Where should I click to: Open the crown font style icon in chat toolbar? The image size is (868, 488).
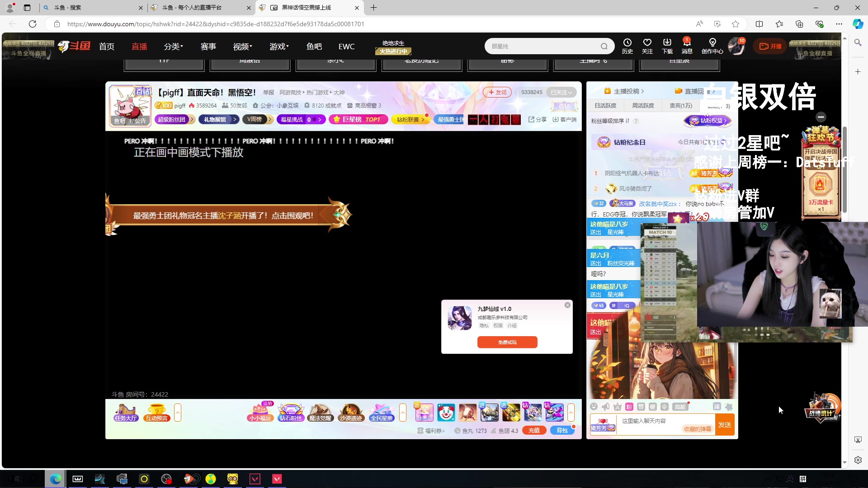pyautogui.click(x=618, y=407)
